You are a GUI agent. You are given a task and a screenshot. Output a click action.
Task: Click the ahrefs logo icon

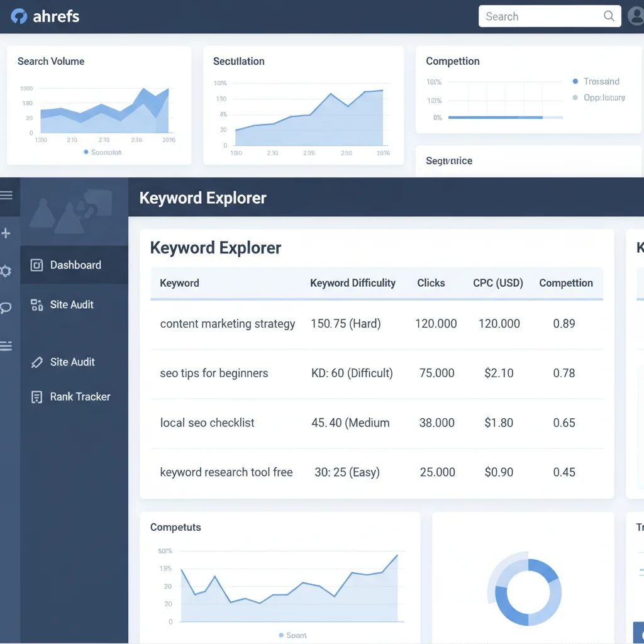coord(19,16)
